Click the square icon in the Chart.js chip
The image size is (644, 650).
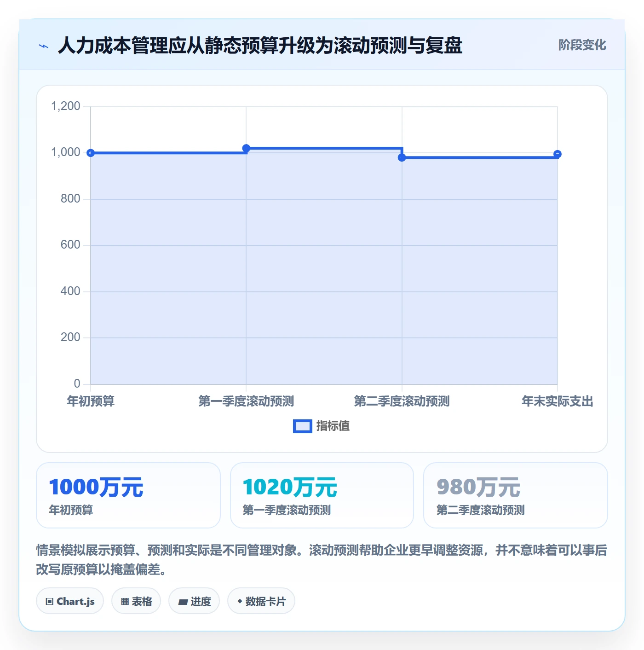[x=50, y=602]
